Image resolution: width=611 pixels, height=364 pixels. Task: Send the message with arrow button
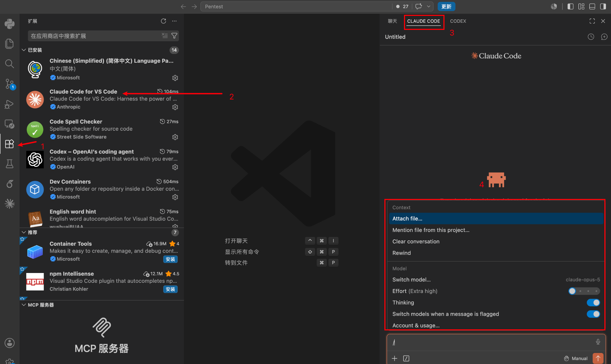[598, 358]
